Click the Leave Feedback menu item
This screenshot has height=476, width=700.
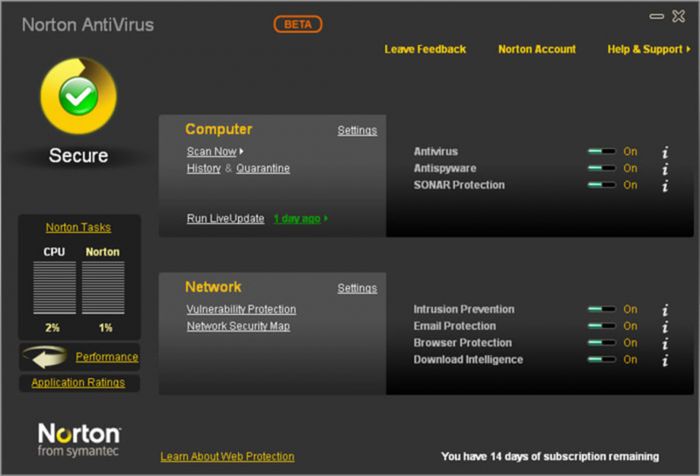point(425,49)
